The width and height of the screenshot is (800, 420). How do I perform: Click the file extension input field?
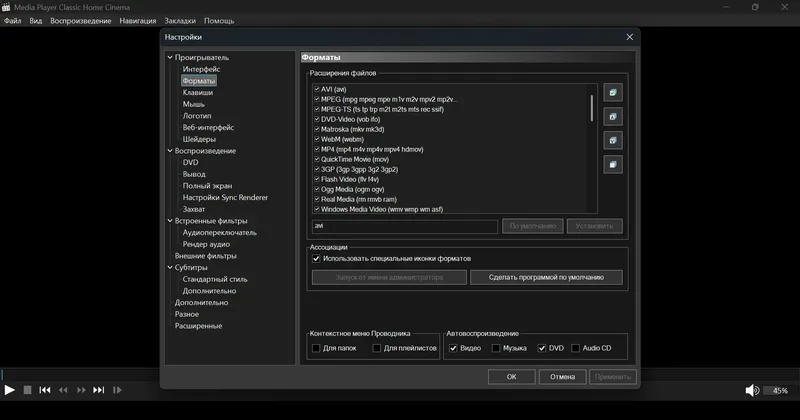click(405, 226)
